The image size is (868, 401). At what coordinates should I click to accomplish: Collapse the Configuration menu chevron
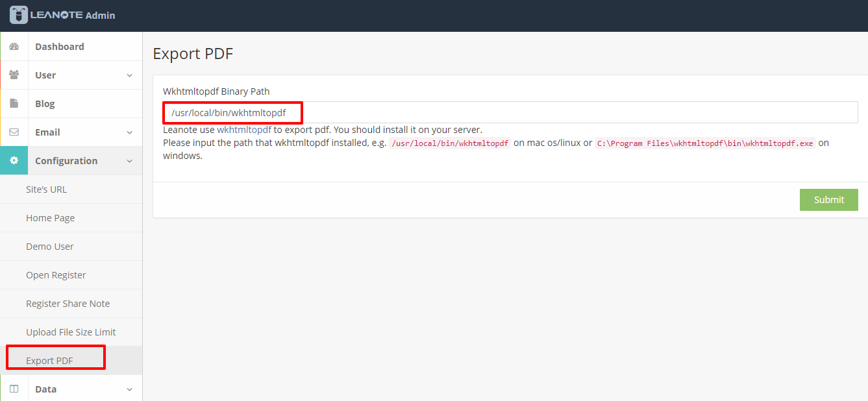click(x=129, y=161)
